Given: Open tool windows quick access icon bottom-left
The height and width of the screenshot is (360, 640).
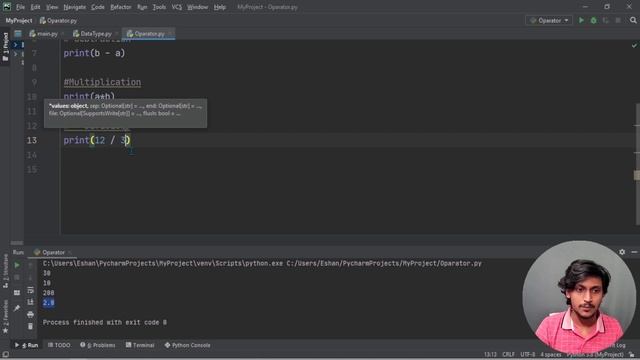Looking at the screenshot, I should tap(5, 355).
